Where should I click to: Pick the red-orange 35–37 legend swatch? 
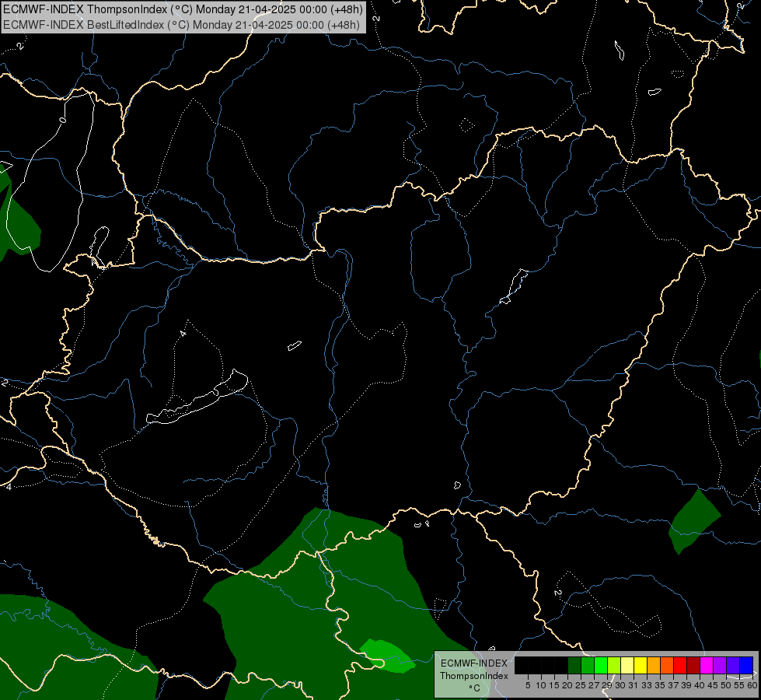click(667, 665)
